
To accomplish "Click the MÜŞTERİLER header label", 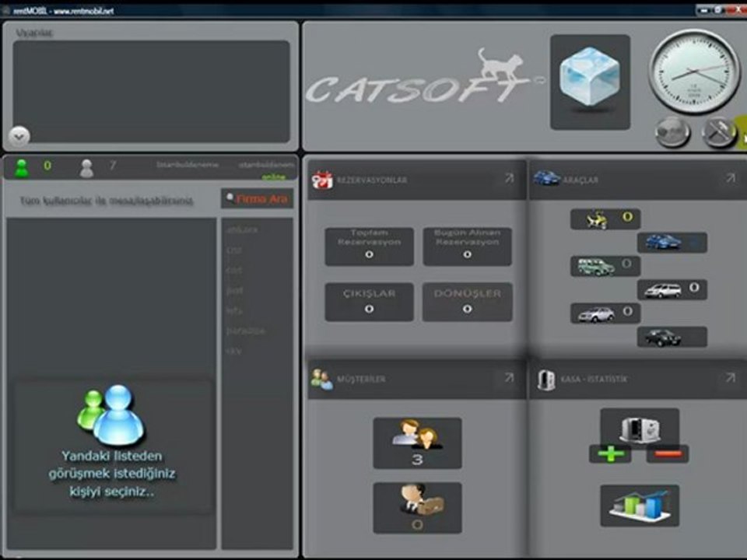I will click(361, 379).
